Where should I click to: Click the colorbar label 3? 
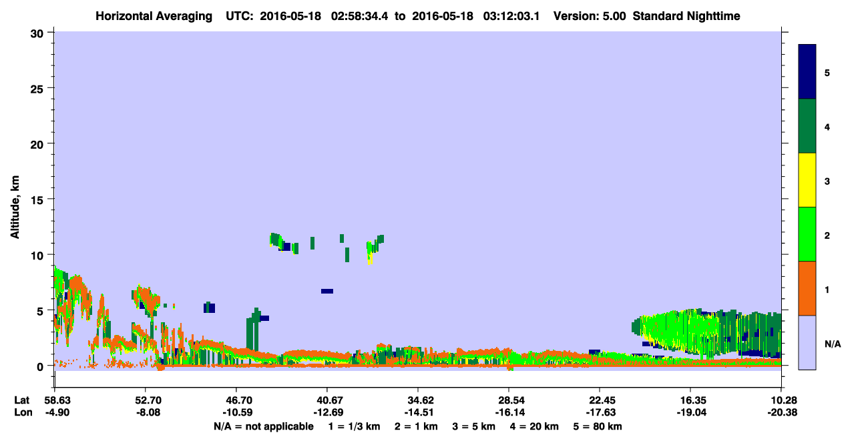(x=827, y=181)
